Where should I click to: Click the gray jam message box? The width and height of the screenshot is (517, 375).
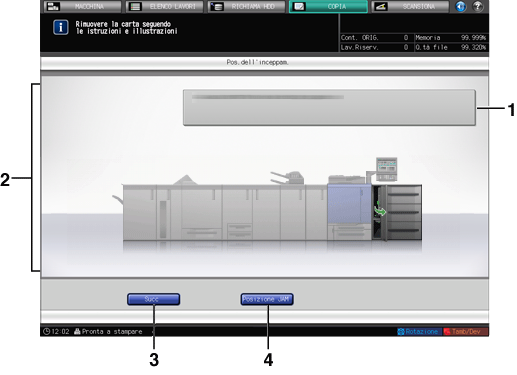pos(329,107)
